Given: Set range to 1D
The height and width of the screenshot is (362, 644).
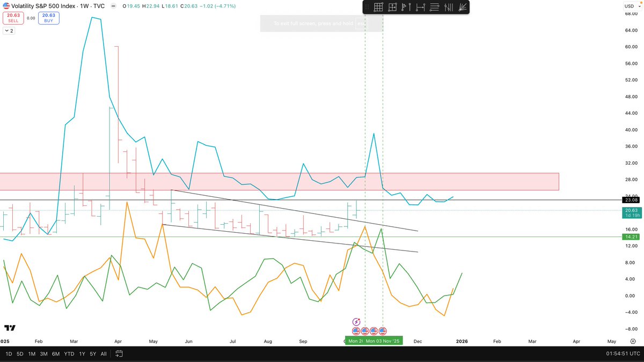Looking at the screenshot, I should (9, 354).
